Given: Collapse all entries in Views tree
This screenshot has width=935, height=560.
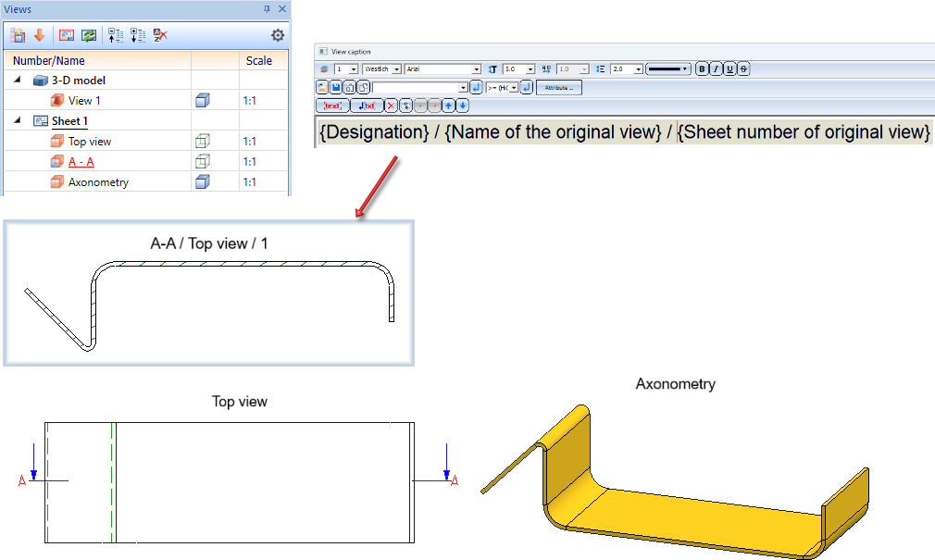Looking at the screenshot, I should pyautogui.click(x=116, y=36).
